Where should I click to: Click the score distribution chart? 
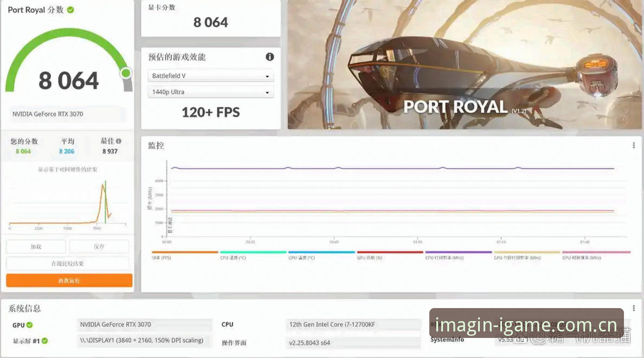coord(67,204)
